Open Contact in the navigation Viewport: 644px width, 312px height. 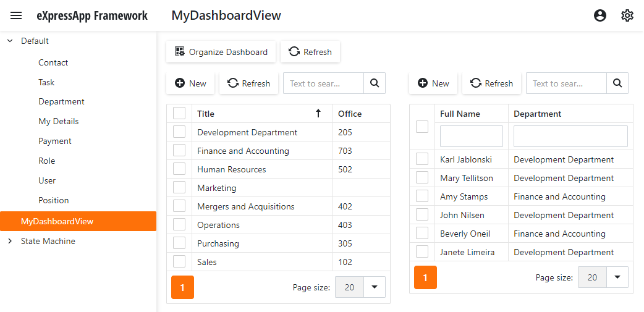(53, 62)
